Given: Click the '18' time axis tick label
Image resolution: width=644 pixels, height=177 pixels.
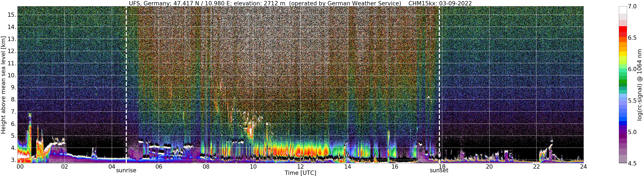Looking at the screenshot, I should pos(442,167).
